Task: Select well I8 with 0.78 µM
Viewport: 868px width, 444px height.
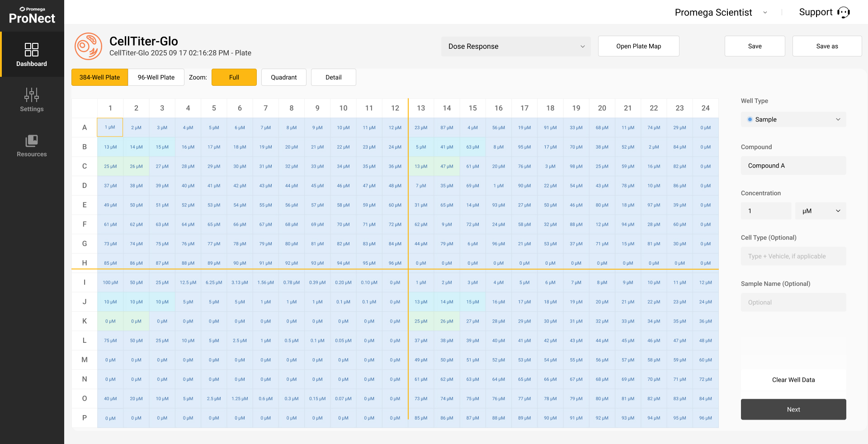Action: tap(292, 283)
